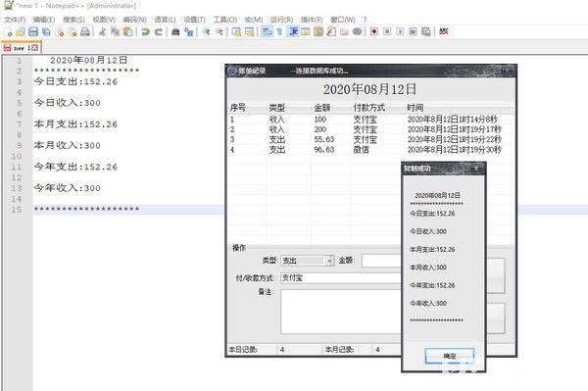Toggle show all characters icon
The height and width of the screenshot is (391, 588).
pyautogui.click(x=279, y=32)
